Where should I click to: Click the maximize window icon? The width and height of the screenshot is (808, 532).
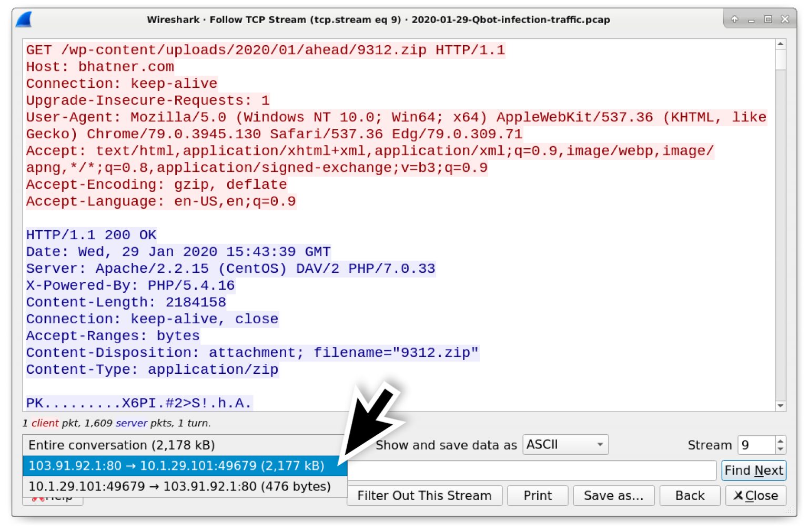(768, 19)
